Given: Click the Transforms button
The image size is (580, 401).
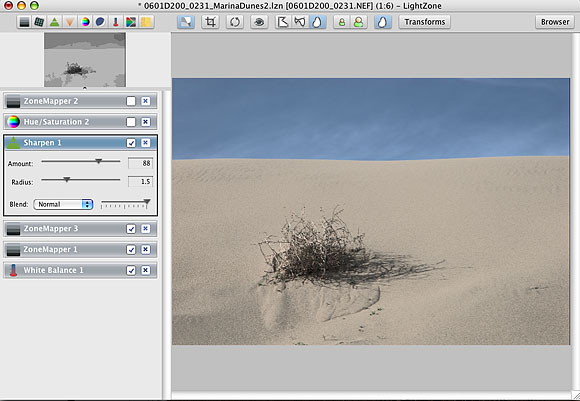Looking at the screenshot, I should pyautogui.click(x=425, y=22).
